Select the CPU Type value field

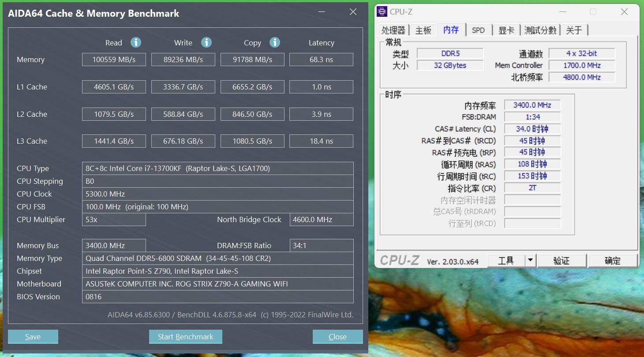217,168
